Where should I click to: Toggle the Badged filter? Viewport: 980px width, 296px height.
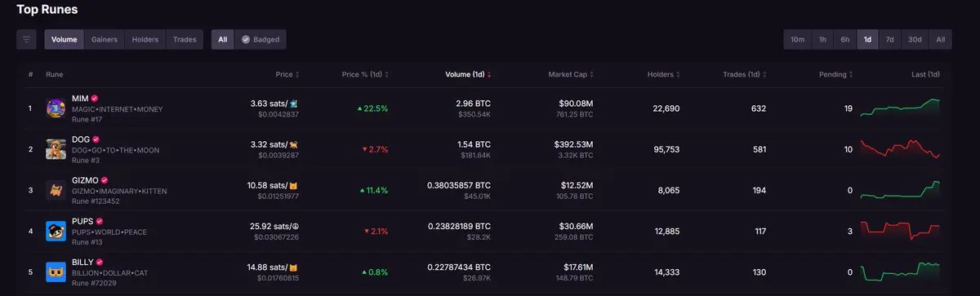tap(261, 39)
